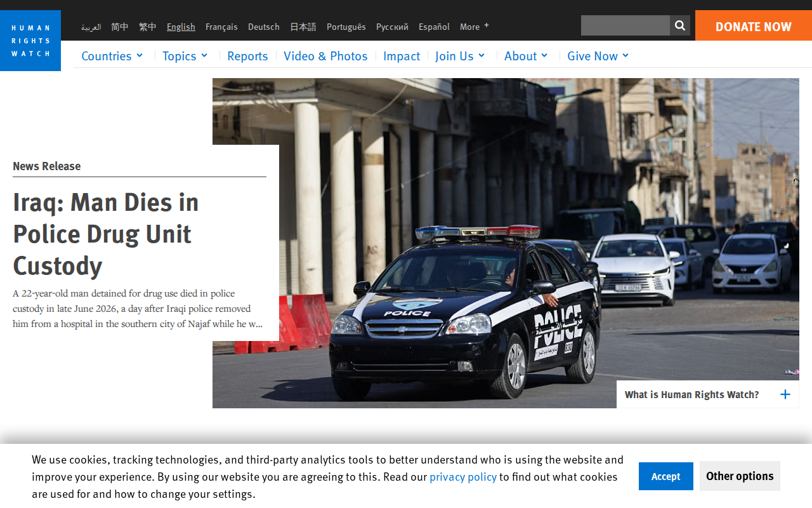Screen dimensions: 812x508
Task: Open the Video & Photos menu item
Action: pyautogui.click(x=325, y=56)
